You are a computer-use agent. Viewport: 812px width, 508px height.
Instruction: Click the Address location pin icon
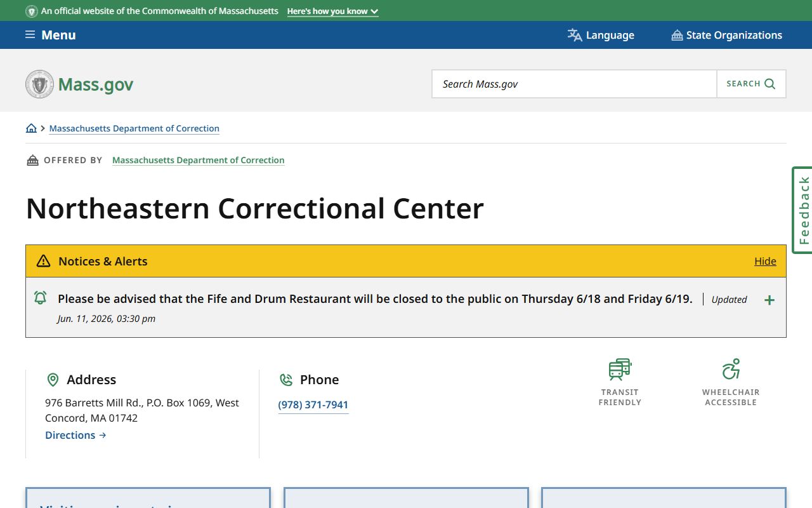pos(53,380)
